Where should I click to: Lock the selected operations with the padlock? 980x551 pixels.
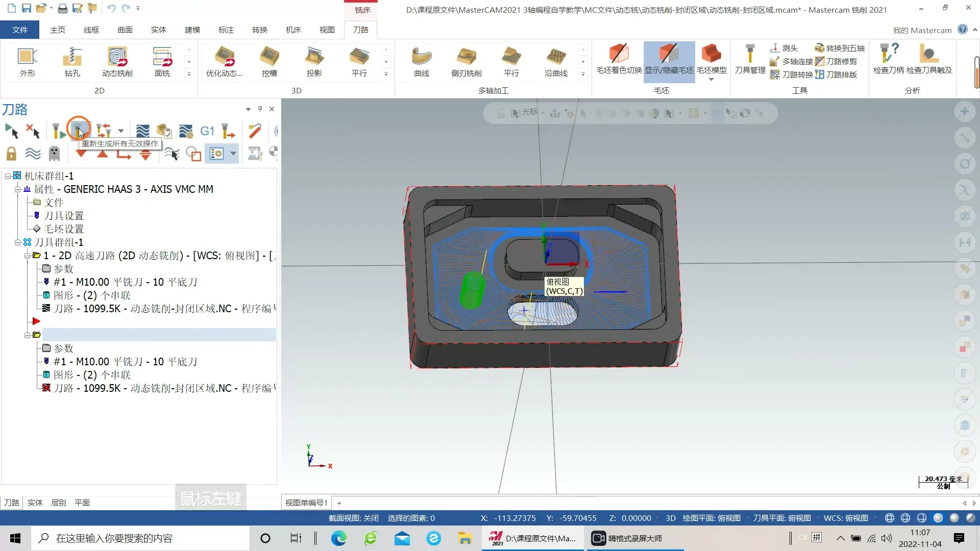tap(11, 153)
